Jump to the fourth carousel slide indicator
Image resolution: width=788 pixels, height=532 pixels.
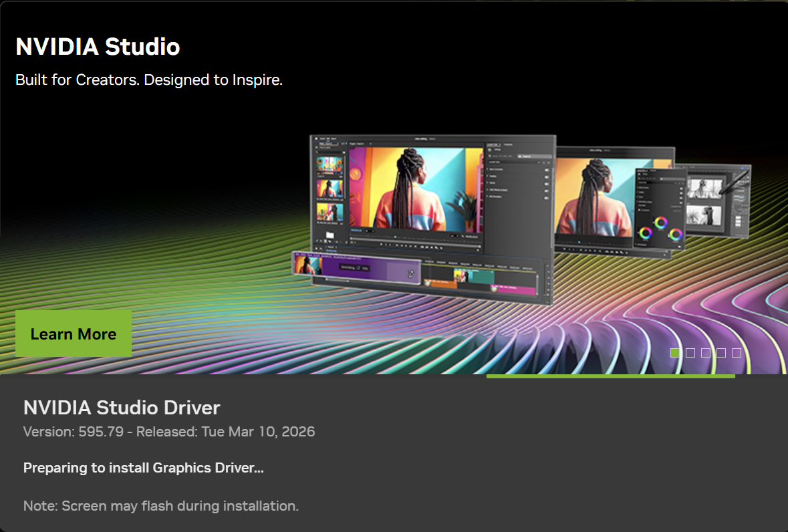point(721,353)
